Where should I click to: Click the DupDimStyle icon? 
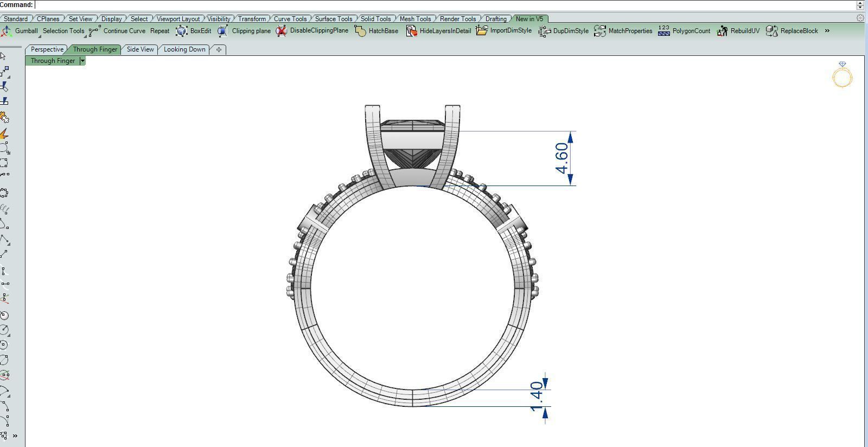point(545,31)
